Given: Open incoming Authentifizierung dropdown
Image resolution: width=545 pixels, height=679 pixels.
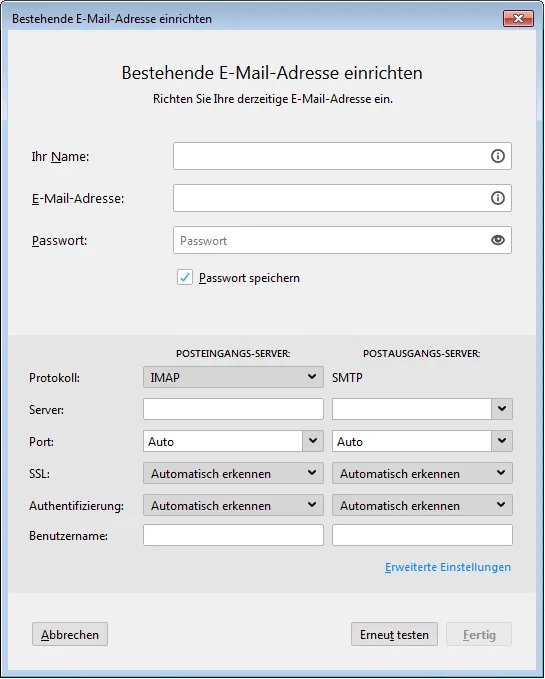Looking at the screenshot, I should [x=233, y=505].
